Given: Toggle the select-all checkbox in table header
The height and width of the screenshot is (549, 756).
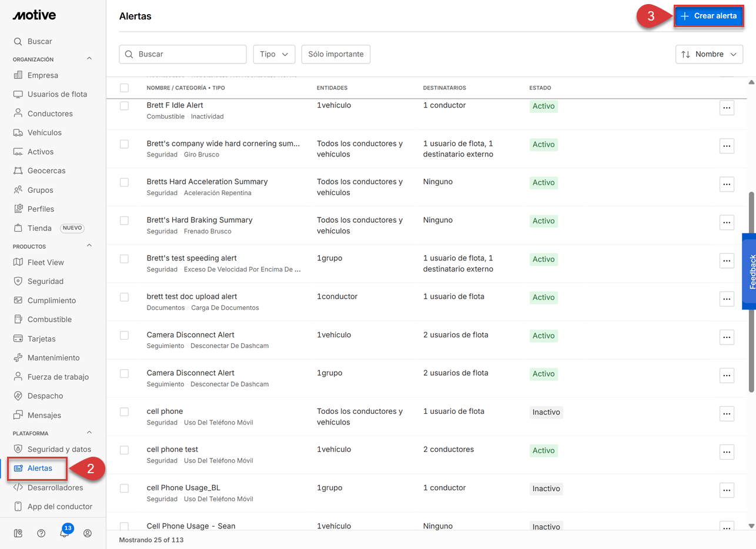Looking at the screenshot, I should (x=124, y=88).
